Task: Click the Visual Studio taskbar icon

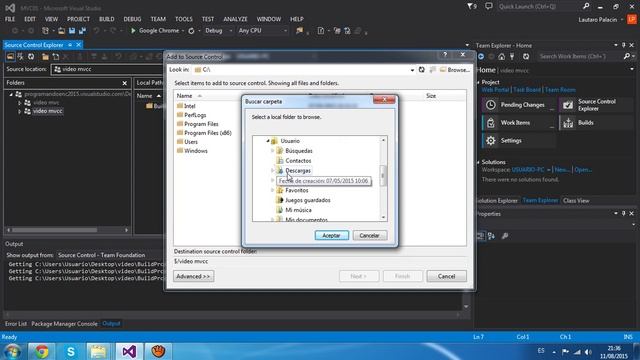Action: [x=129, y=351]
